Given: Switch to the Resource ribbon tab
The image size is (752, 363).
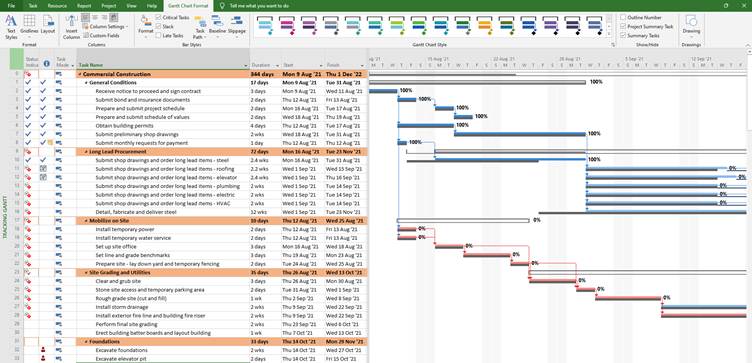Looking at the screenshot, I should point(57,6).
